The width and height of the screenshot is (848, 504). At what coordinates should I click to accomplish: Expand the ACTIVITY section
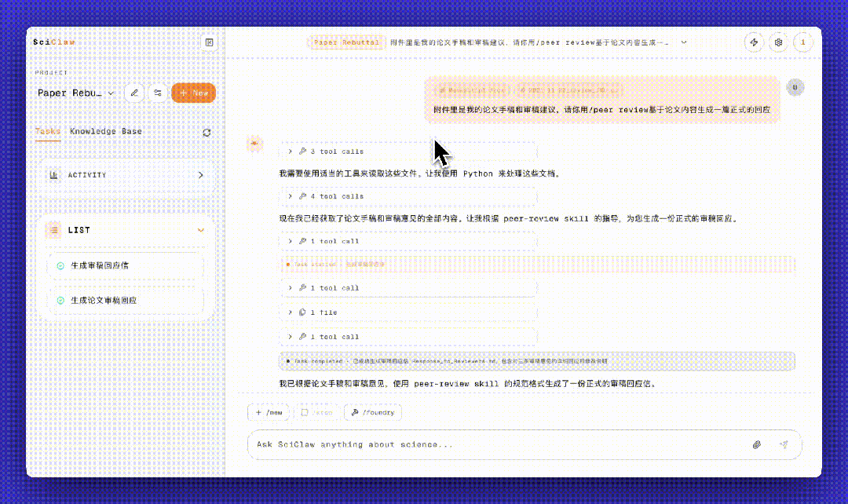[x=200, y=174]
